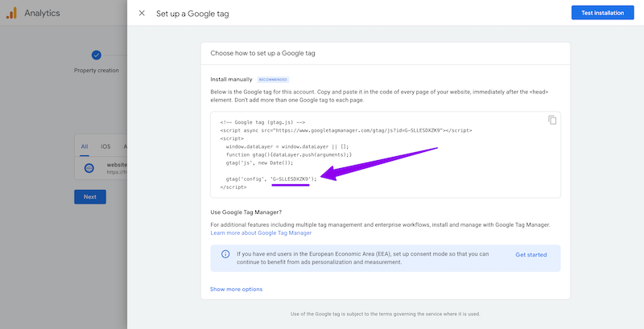Click Get started for consent mode
This screenshot has width=644, height=329.
[530, 254]
